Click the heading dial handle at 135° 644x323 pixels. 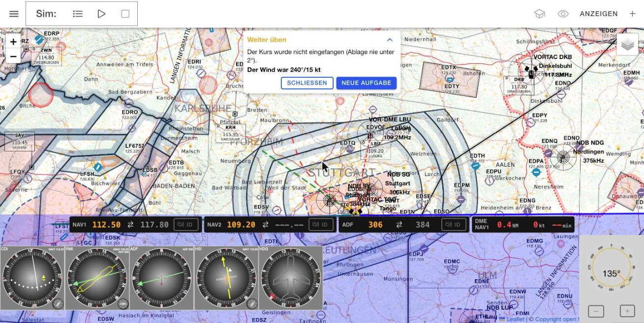coord(627,282)
